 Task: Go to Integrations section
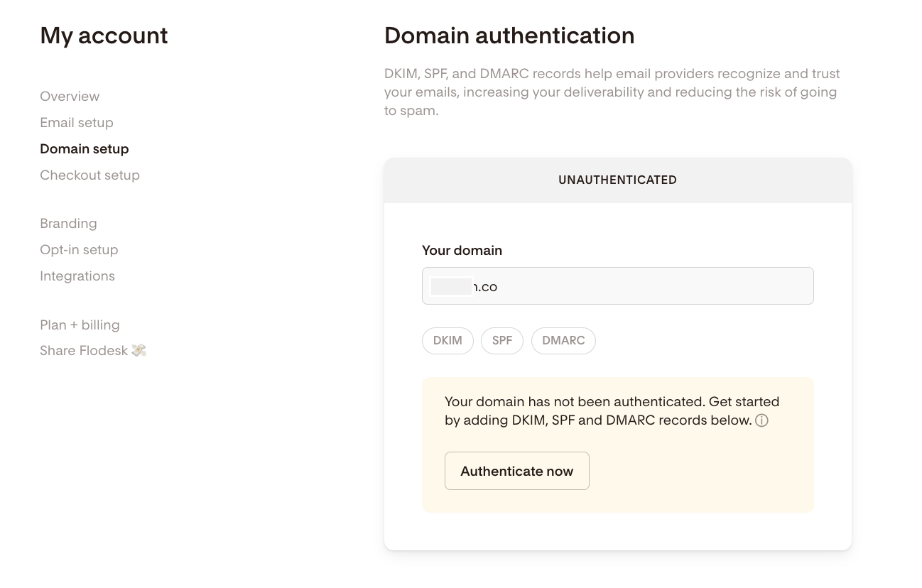[x=77, y=276]
